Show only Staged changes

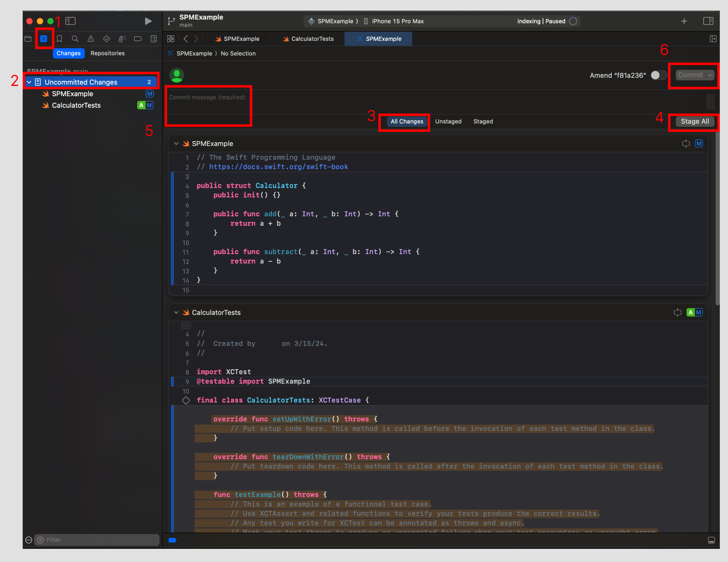(483, 122)
